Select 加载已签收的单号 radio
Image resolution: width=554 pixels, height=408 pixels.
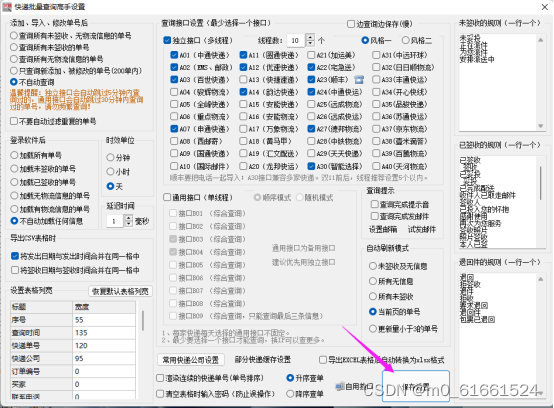[x=14, y=182]
